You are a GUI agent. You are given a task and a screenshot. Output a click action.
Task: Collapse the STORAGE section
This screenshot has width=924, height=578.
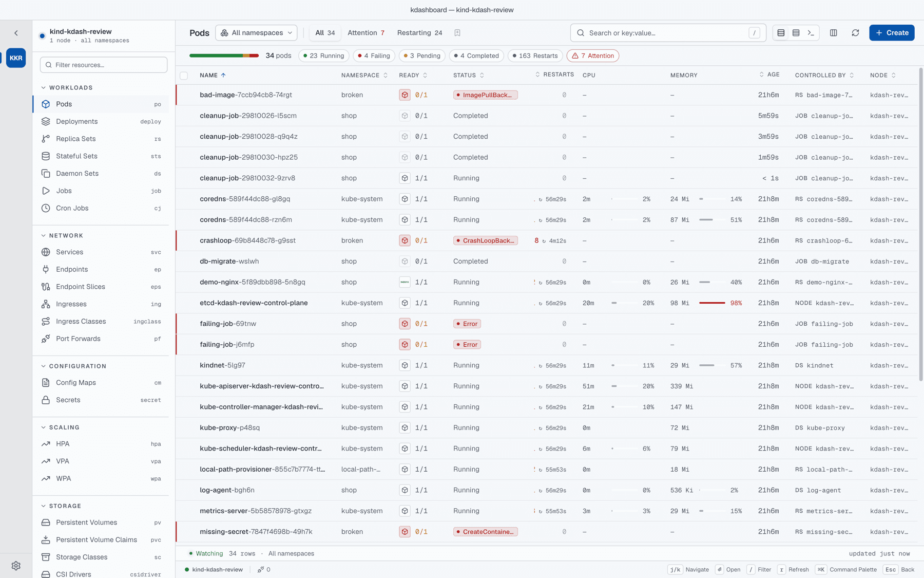tap(61, 506)
